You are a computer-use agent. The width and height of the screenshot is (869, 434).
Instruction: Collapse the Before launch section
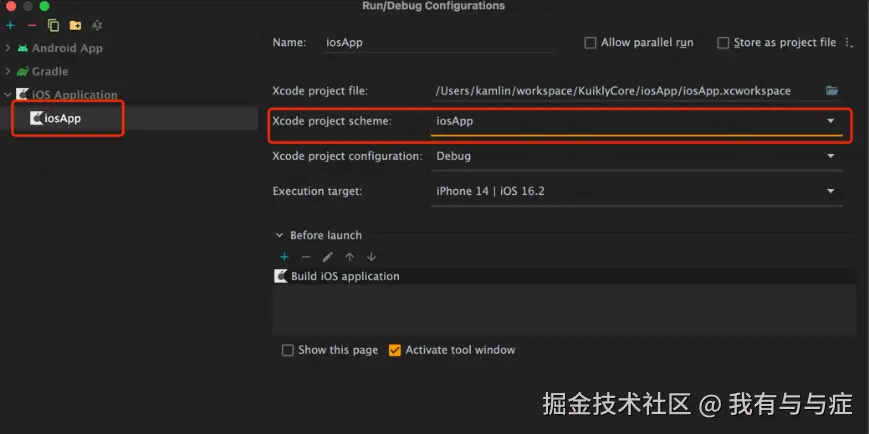coord(279,236)
